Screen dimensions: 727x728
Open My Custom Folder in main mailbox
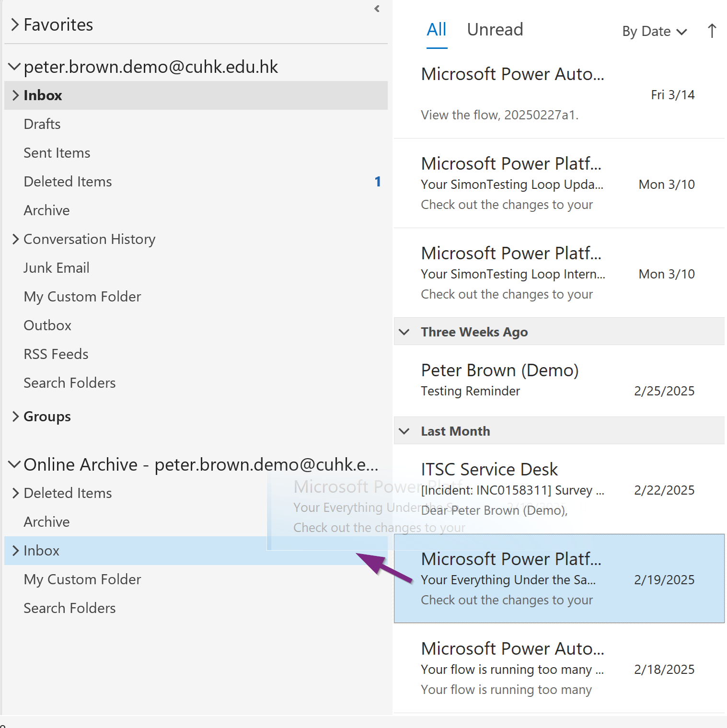[196, 297]
